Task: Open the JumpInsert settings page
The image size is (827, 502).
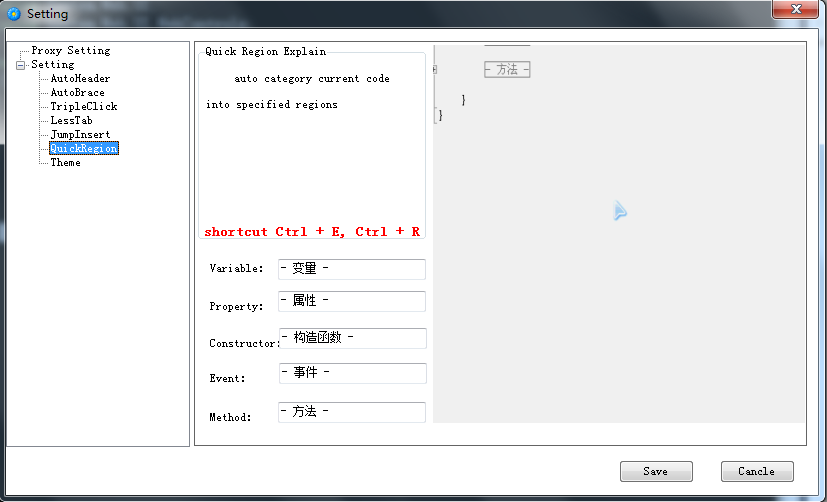Action: (x=80, y=134)
